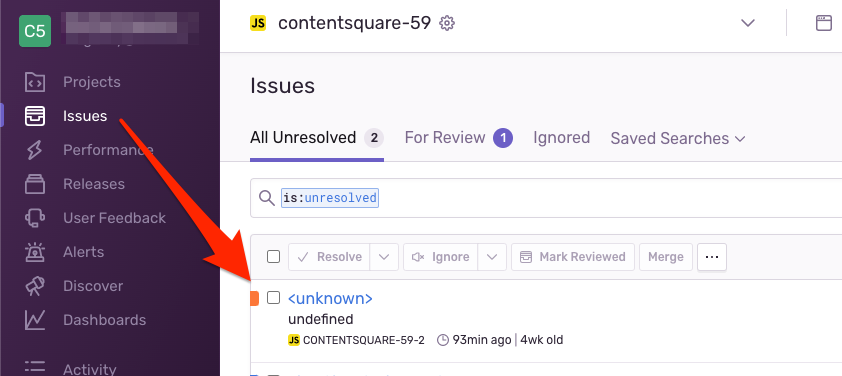Click the Discover telescope icon
This screenshot has width=842, height=376.
click(x=35, y=286)
